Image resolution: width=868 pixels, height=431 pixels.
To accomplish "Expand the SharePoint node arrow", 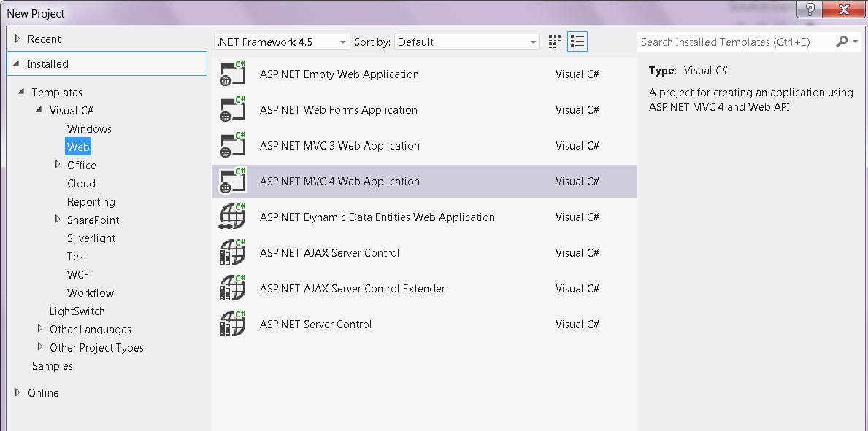I will click(x=58, y=219).
